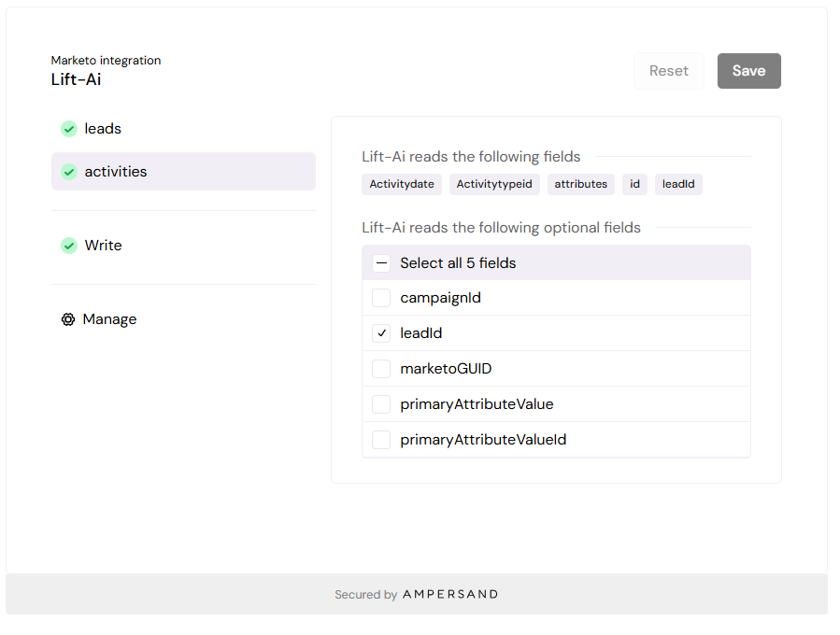Click the primaryAttributeValueId label text
This screenshot has width=840, height=635.
pos(483,440)
